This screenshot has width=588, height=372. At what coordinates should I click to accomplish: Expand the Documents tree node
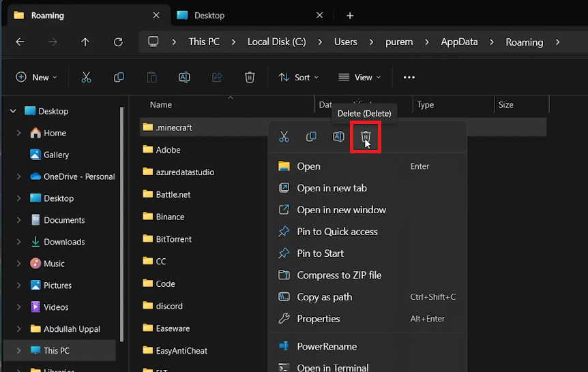pos(19,220)
